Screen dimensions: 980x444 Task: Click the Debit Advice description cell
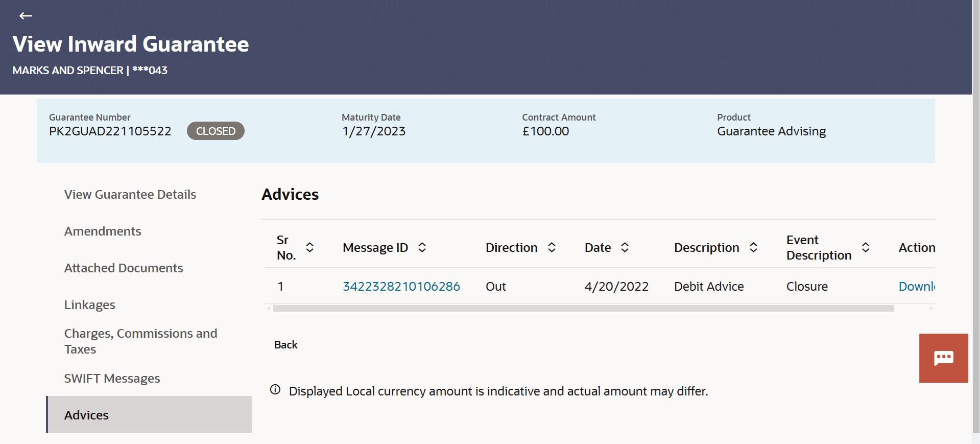[709, 287]
